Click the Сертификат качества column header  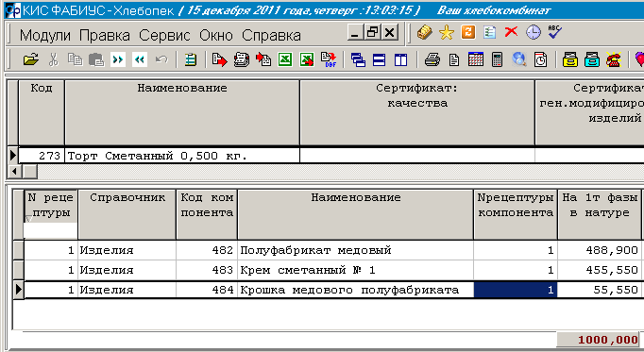coord(417,112)
